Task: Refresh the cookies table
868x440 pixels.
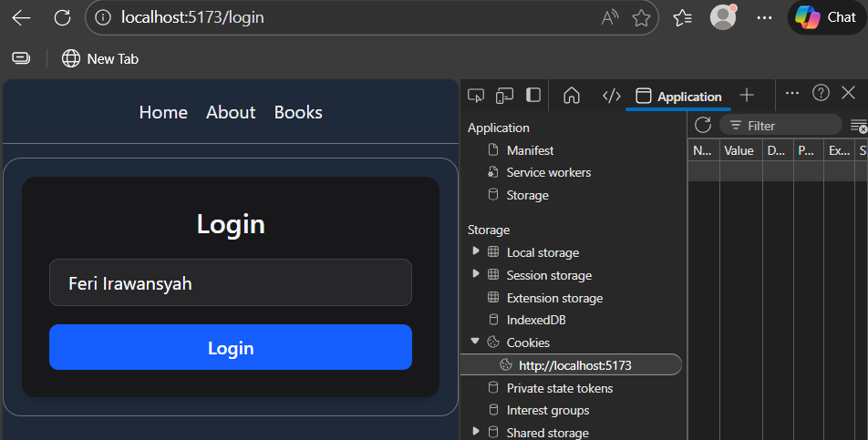Action: click(703, 125)
